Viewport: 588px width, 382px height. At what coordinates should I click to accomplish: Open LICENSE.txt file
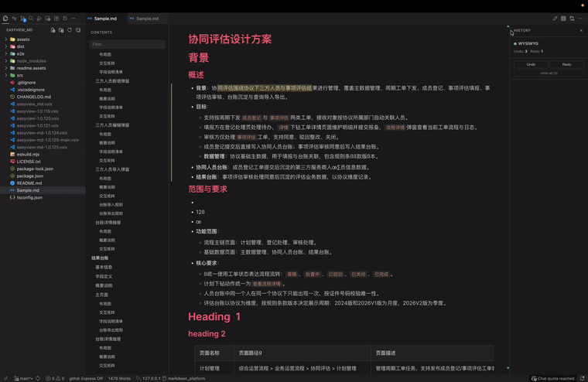pyautogui.click(x=29, y=162)
